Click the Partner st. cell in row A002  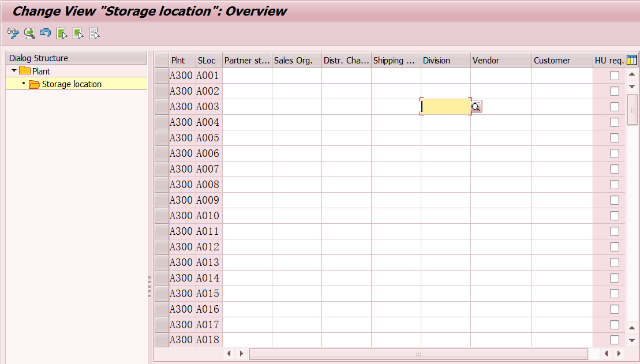[x=247, y=91]
